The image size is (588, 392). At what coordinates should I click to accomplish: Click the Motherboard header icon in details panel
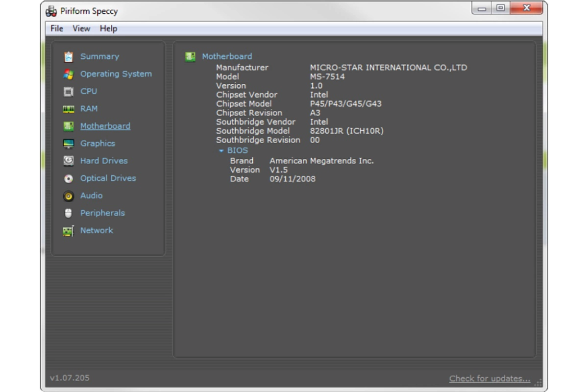click(x=190, y=56)
